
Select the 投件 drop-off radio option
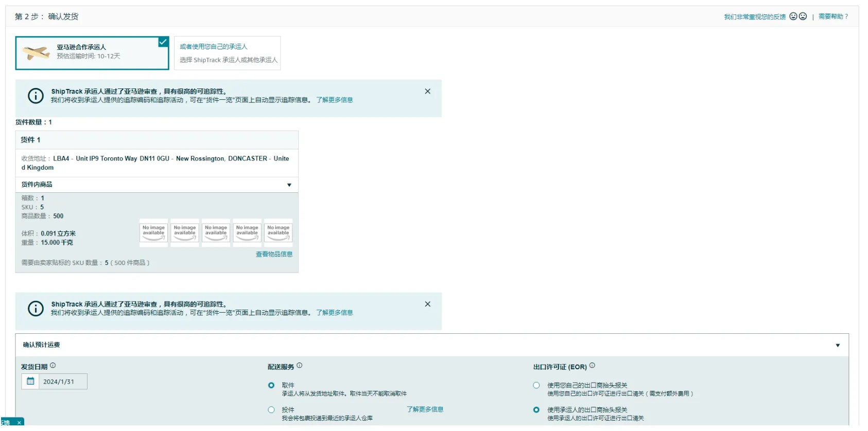[271, 410]
